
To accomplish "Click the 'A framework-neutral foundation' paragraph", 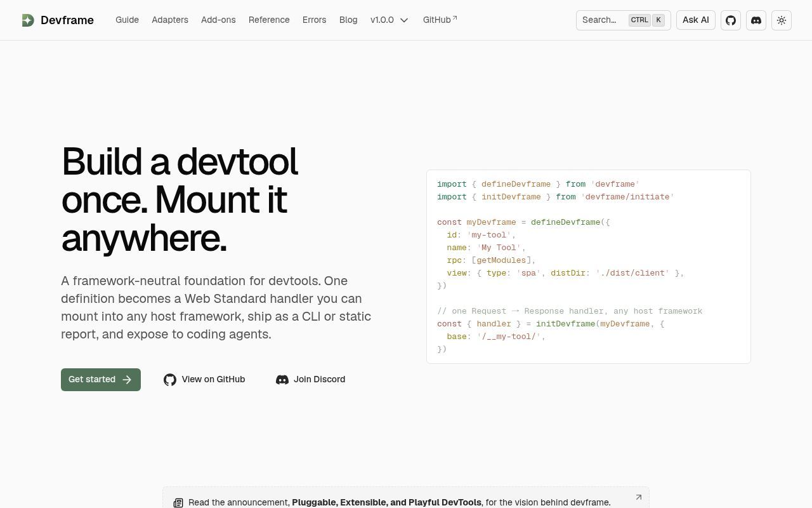I will [x=216, y=307].
